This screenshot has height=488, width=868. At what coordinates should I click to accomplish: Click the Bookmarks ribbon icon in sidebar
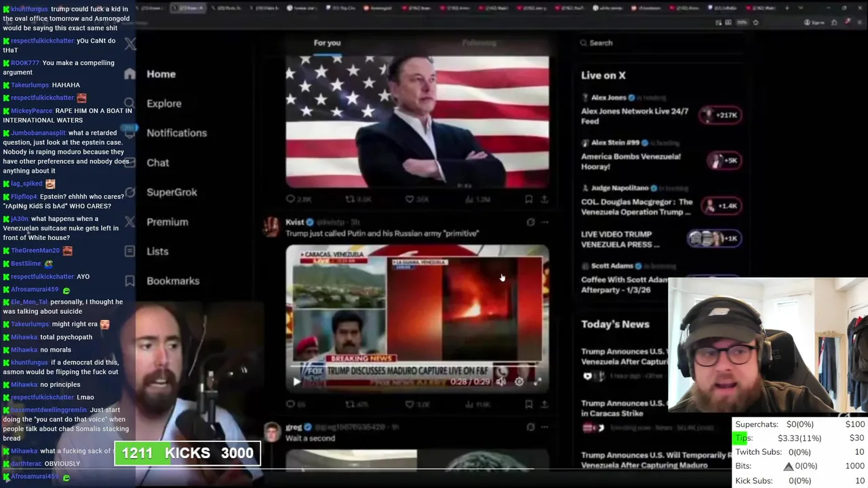pyautogui.click(x=130, y=281)
